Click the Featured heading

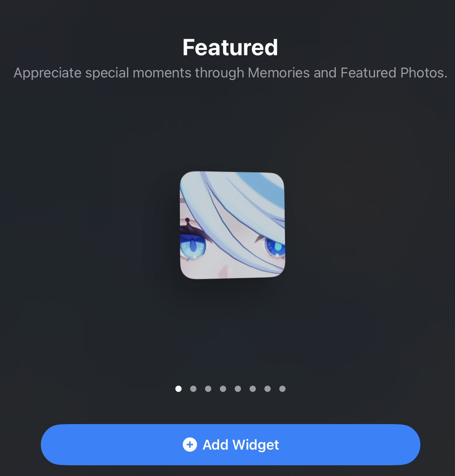pyautogui.click(x=230, y=48)
